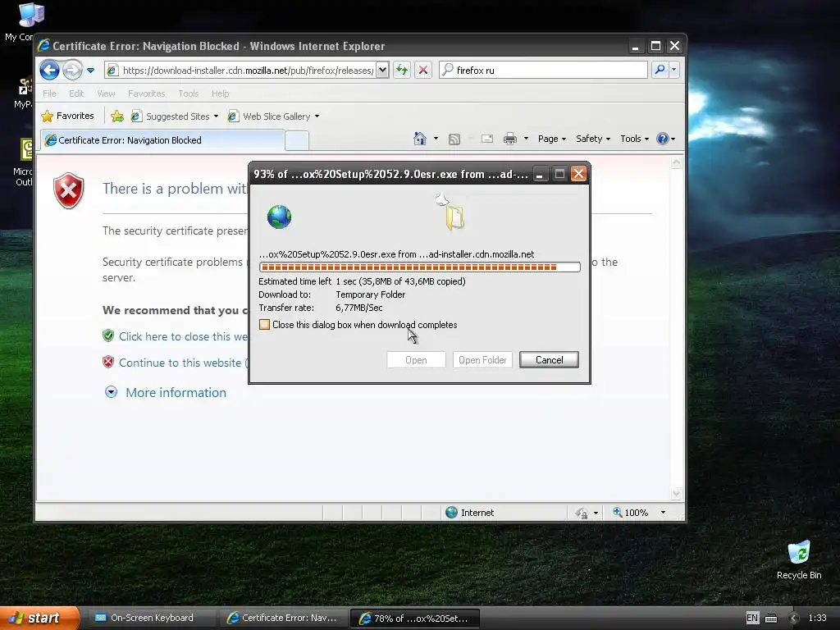840x630 pixels.
Task: Click the page scrollbar up arrow
Action: click(677, 162)
